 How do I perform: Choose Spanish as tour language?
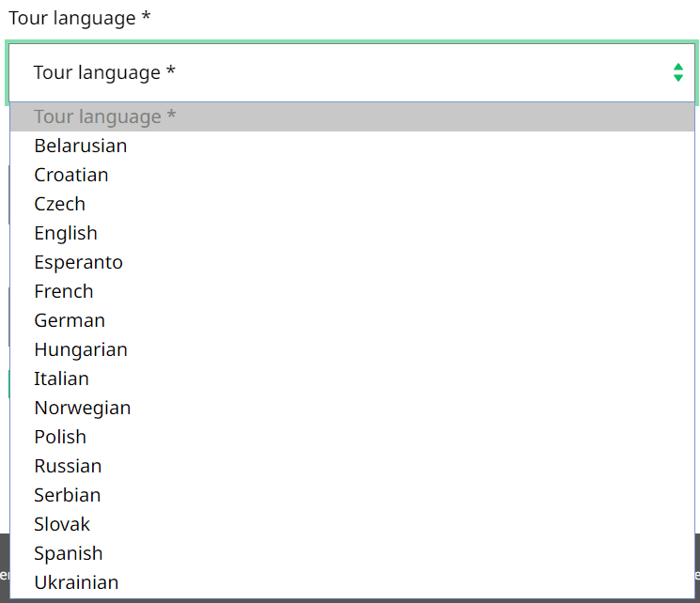(x=69, y=553)
